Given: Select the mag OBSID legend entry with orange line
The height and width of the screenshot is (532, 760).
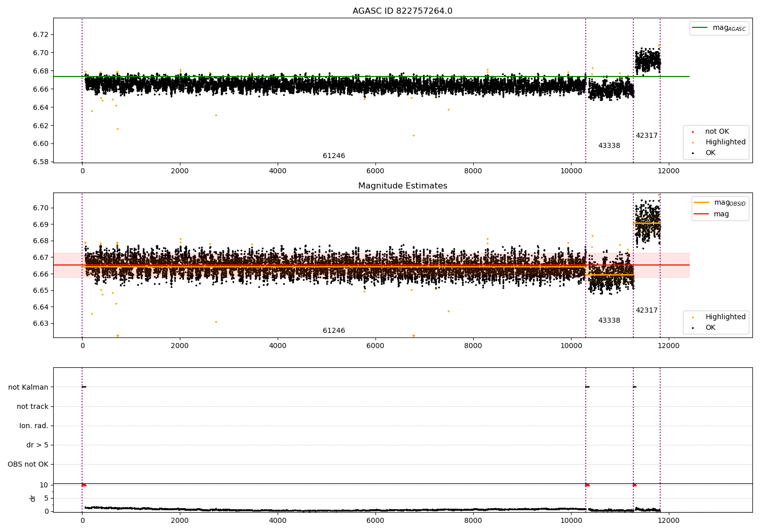Looking at the screenshot, I should [720, 203].
